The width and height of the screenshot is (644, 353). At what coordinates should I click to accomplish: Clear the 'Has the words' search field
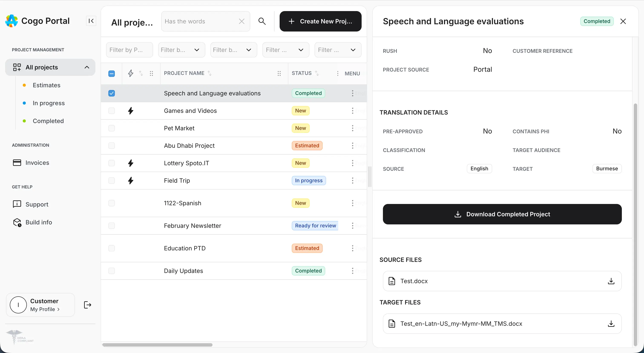[241, 21]
